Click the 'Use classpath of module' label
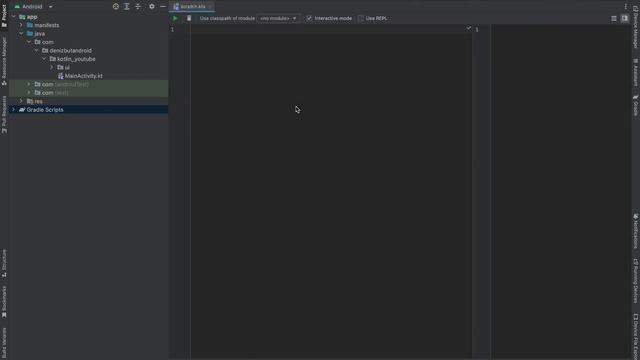 227,18
